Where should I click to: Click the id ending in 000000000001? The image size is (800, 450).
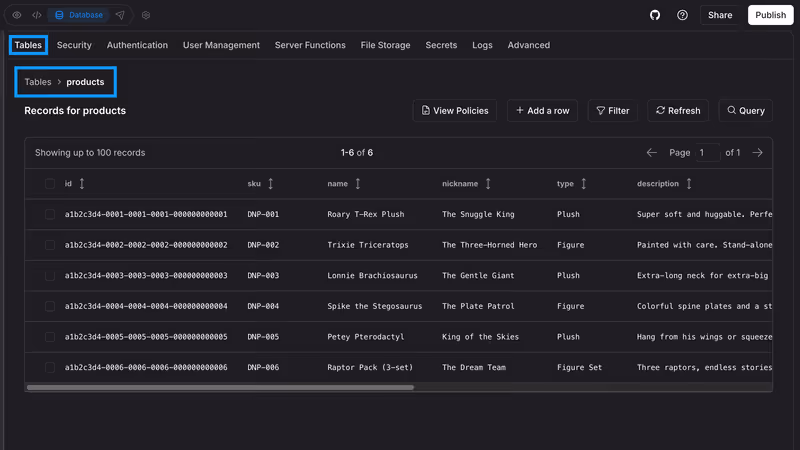pos(146,214)
